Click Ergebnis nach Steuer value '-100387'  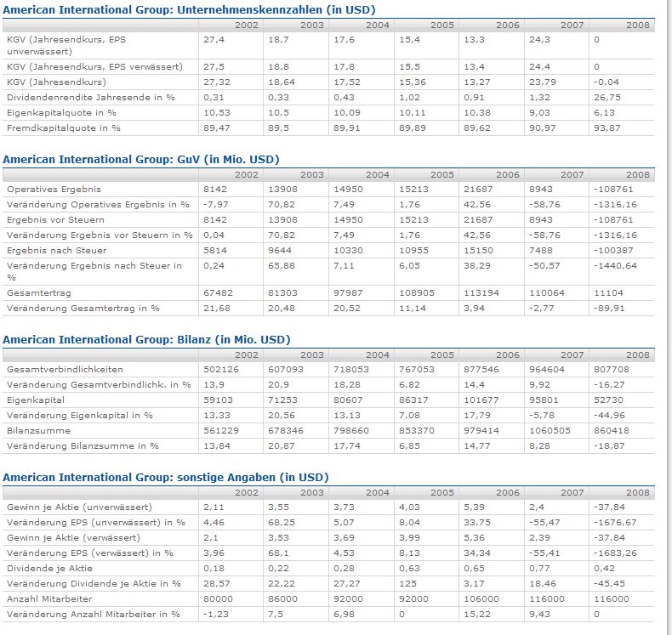point(613,251)
